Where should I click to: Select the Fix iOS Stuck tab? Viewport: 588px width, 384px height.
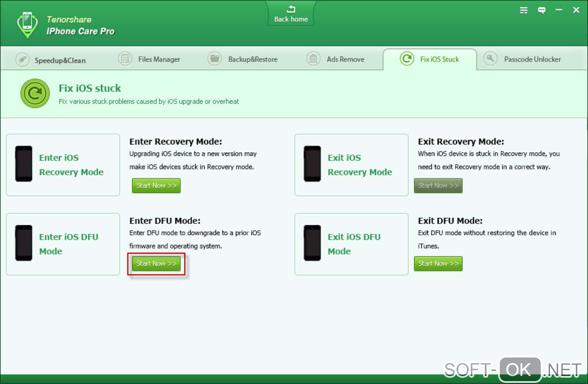point(429,59)
